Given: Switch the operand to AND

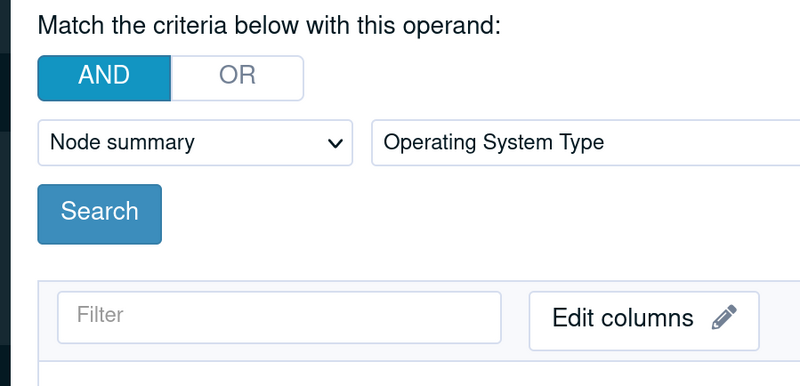Looking at the screenshot, I should pyautogui.click(x=104, y=78).
